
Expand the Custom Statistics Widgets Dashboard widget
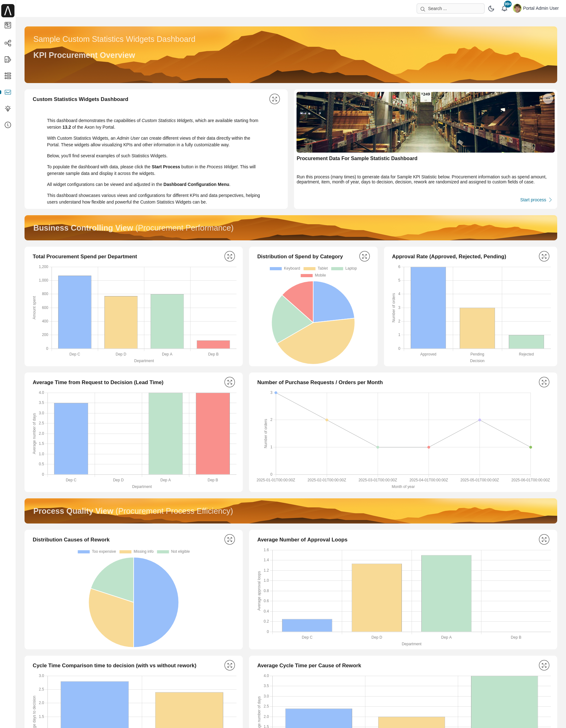point(275,99)
